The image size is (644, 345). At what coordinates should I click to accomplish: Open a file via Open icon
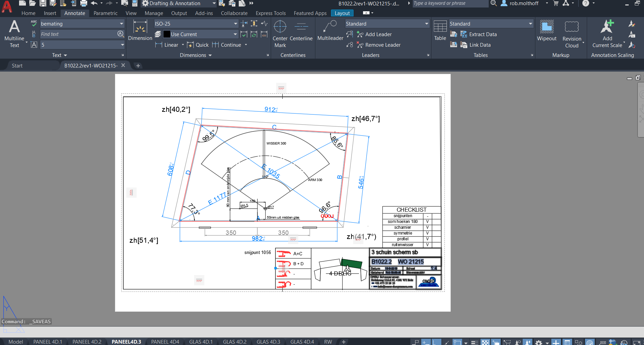pos(32,3)
